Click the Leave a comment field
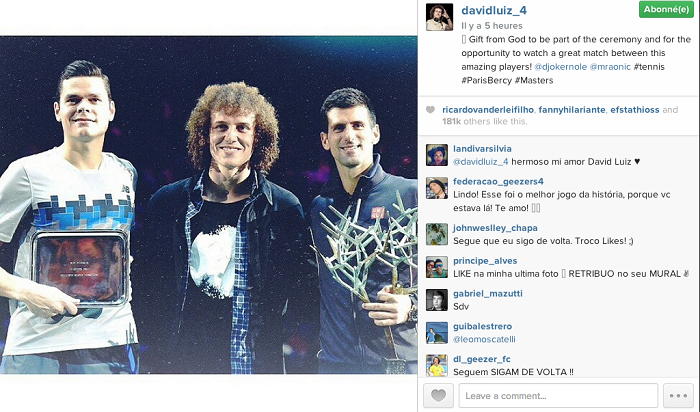700x412 pixels. [x=558, y=395]
